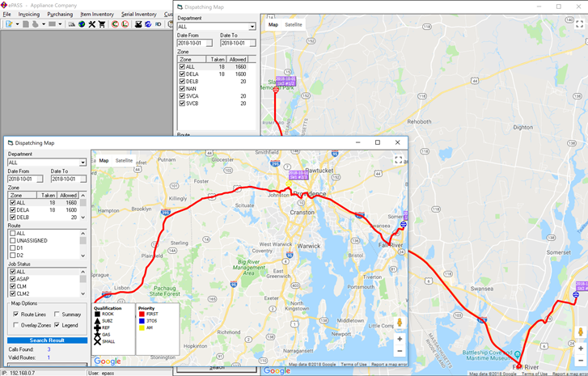Enable Overlay Zones map option

[15, 325]
